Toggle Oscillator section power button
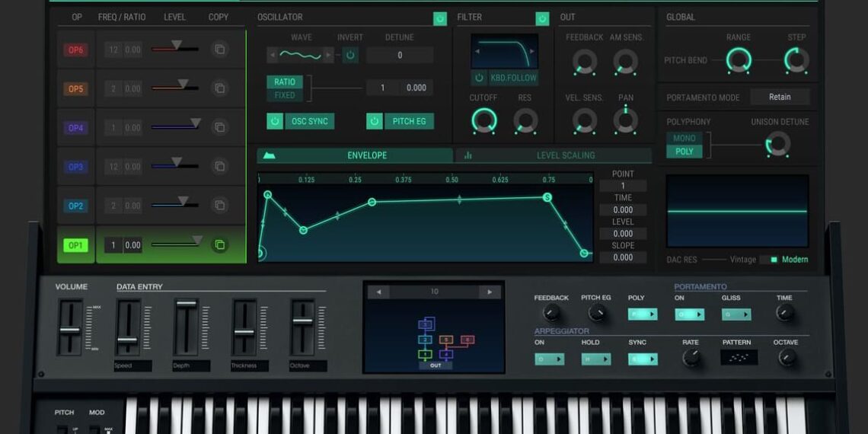Screen dimensions: 868x434 [440, 19]
